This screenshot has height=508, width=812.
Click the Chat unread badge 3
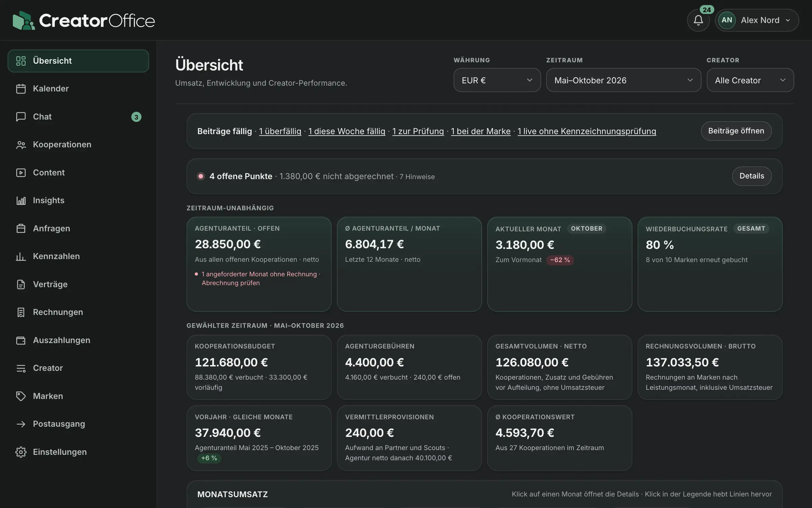pyautogui.click(x=136, y=117)
